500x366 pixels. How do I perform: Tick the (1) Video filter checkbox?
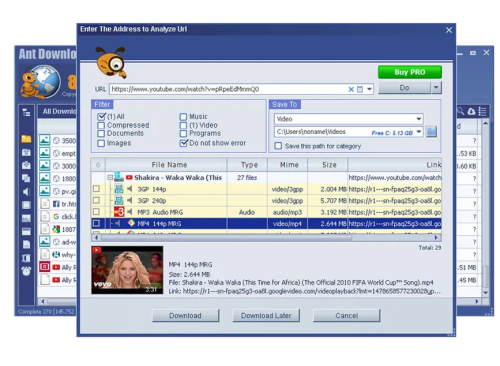point(183,125)
